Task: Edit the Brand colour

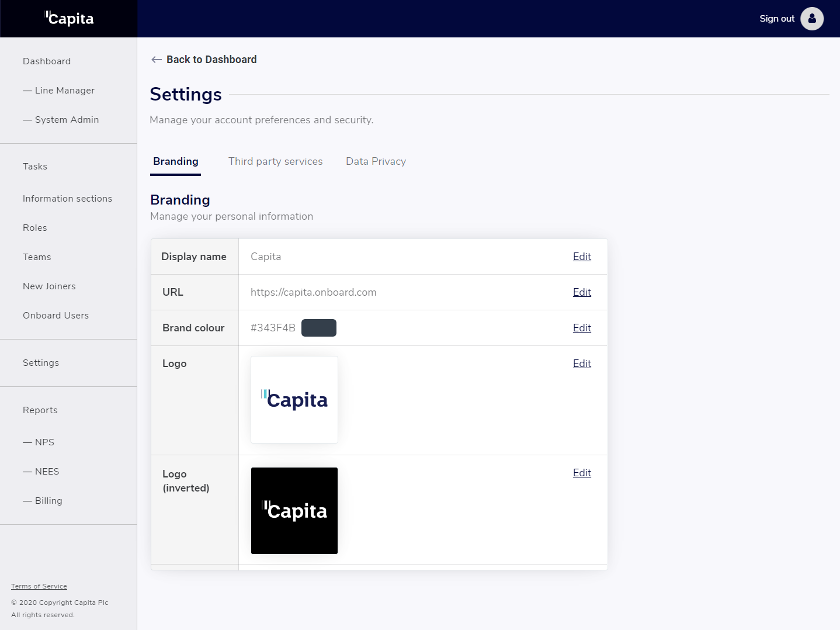Action: point(582,328)
